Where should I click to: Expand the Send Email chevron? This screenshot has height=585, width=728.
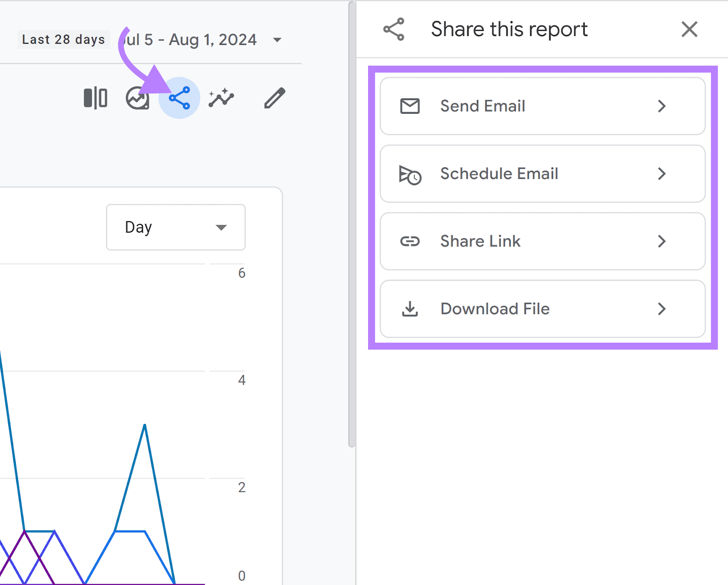click(x=662, y=106)
